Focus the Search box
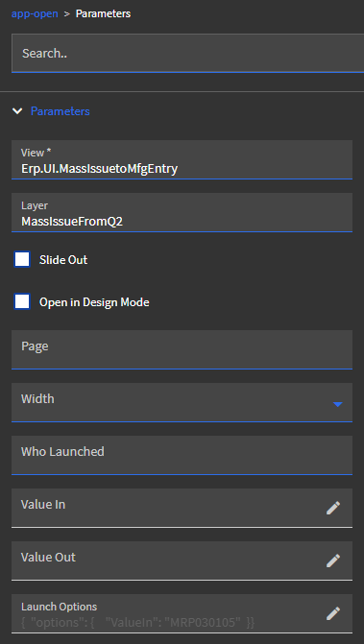Screen dimensions: 364x644 (187, 53)
